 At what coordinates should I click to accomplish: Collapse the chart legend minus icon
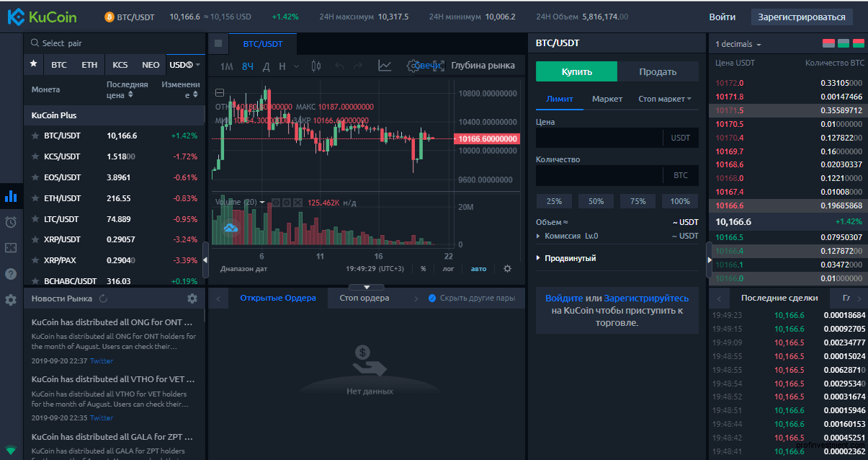tap(220, 92)
